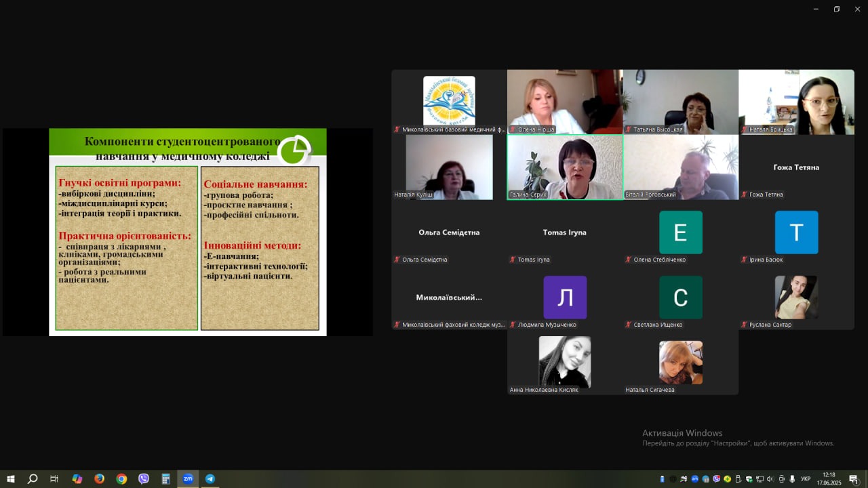Open Viber from the taskbar
868x488 pixels.
coord(144,479)
